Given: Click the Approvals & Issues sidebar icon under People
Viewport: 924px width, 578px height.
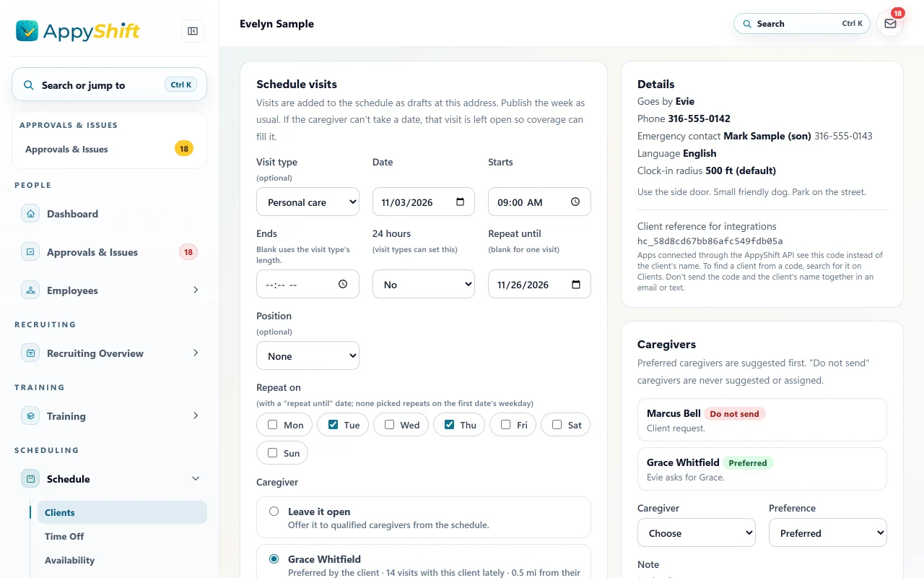Looking at the screenshot, I should pos(30,252).
